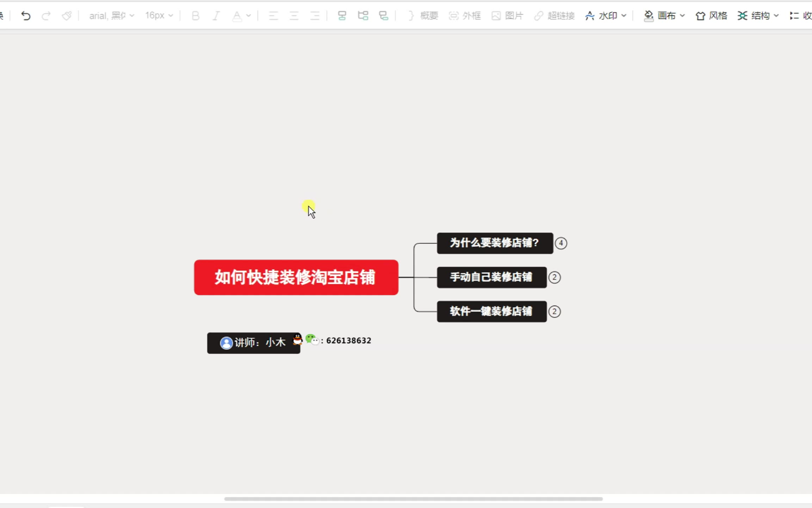The height and width of the screenshot is (508, 812).
Task: Open the font family dropdown
Action: tap(111, 16)
